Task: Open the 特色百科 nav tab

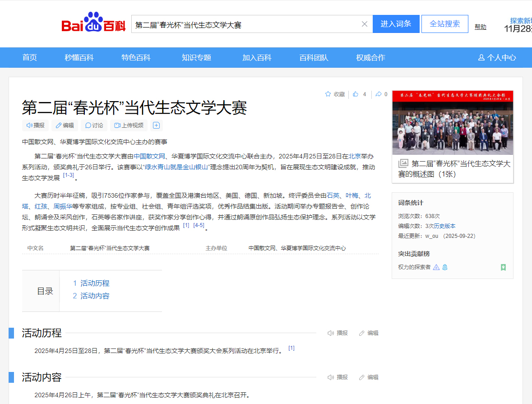Action: click(x=136, y=58)
